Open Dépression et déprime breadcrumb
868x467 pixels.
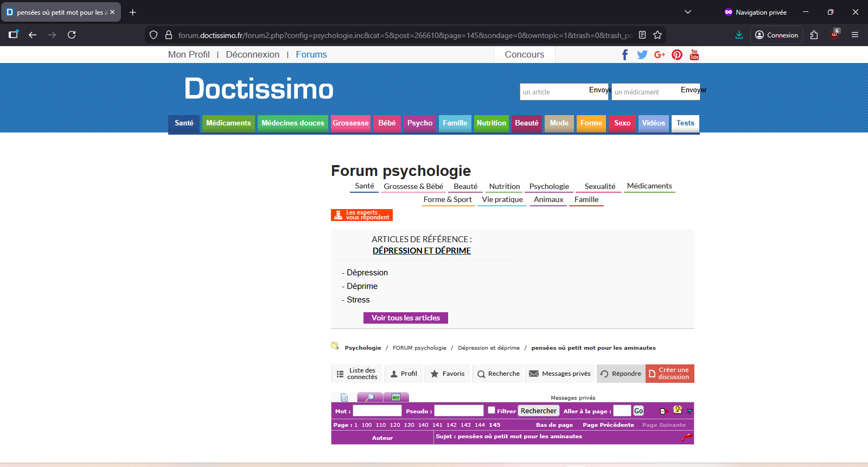pos(489,348)
